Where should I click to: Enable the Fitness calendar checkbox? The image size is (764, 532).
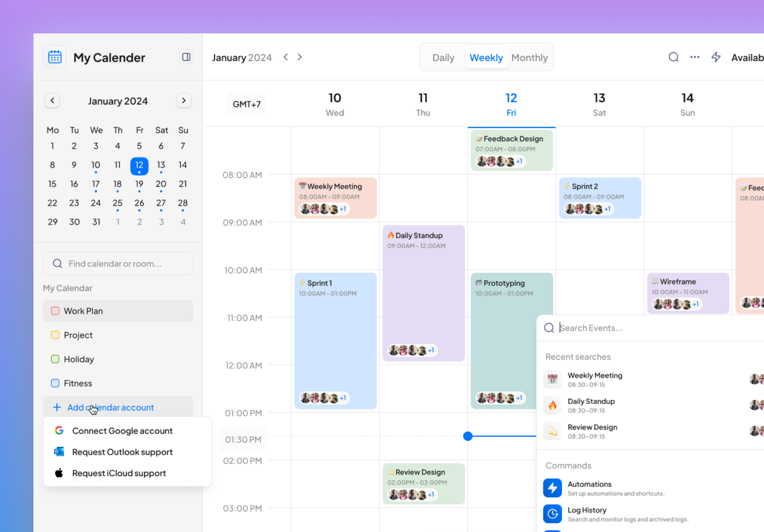[55, 383]
